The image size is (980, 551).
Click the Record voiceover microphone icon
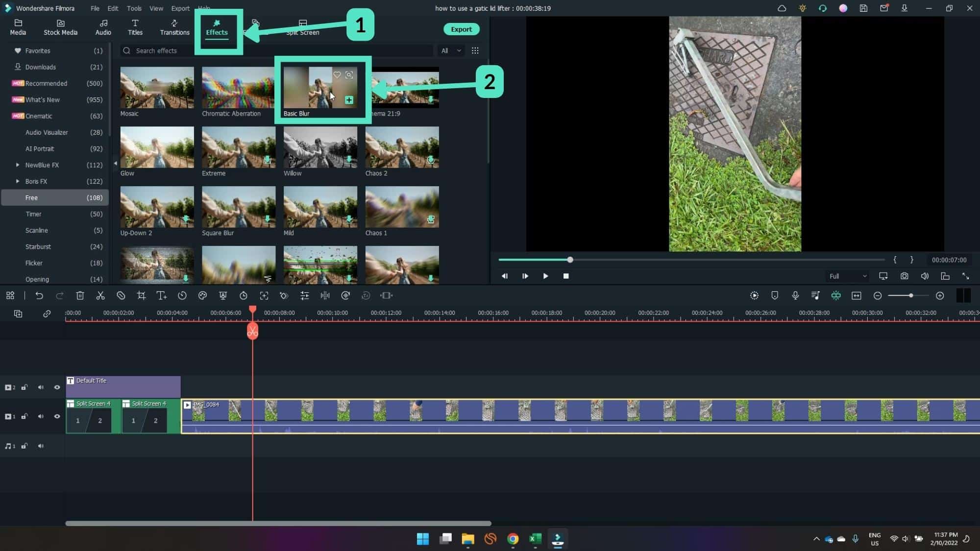click(x=795, y=295)
